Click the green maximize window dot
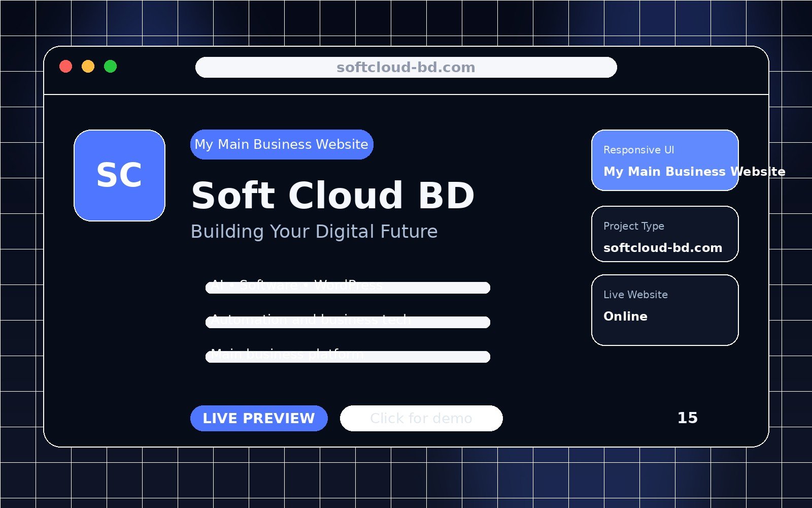 [111, 67]
